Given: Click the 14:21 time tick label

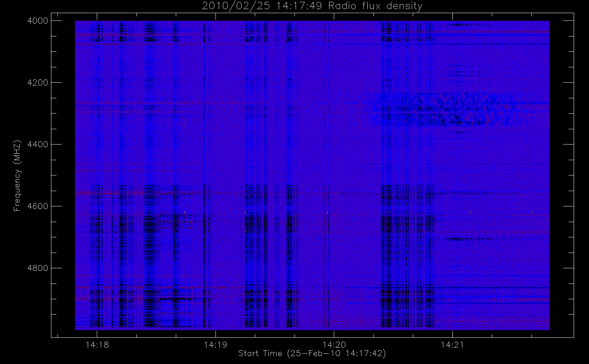Looking at the screenshot, I should [x=452, y=345].
